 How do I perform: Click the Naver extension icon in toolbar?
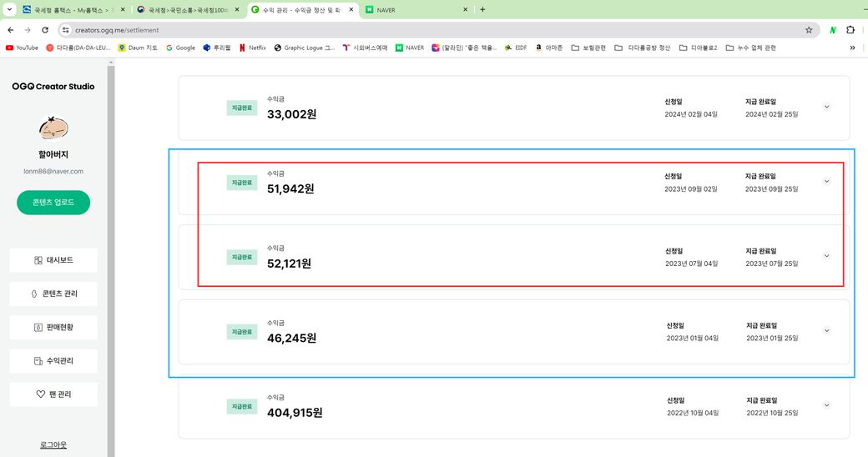coord(832,29)
